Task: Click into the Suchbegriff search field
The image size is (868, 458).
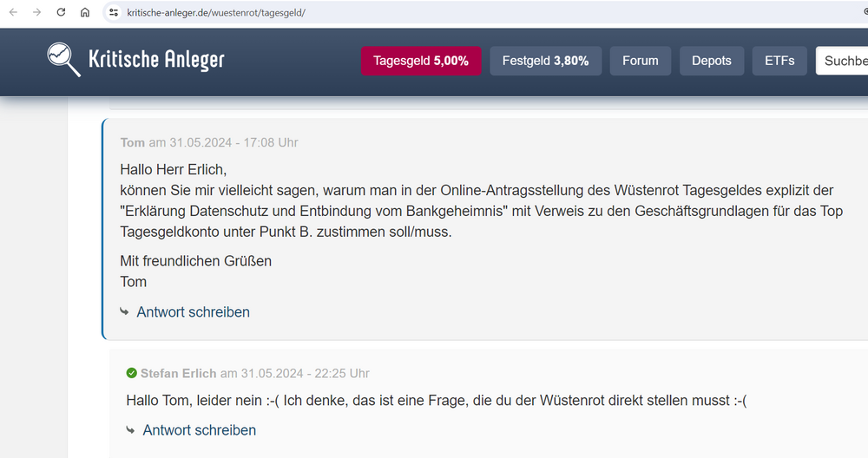Action: pyautogui.click(x=841, y=61)
